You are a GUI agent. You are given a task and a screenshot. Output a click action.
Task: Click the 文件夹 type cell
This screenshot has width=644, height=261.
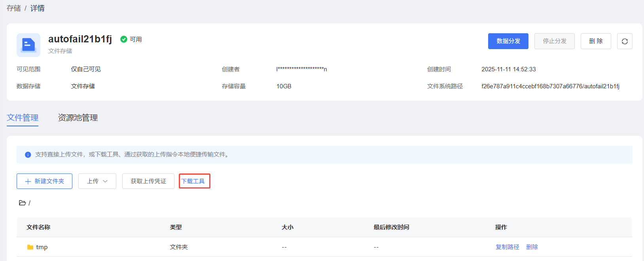[179, 247]
